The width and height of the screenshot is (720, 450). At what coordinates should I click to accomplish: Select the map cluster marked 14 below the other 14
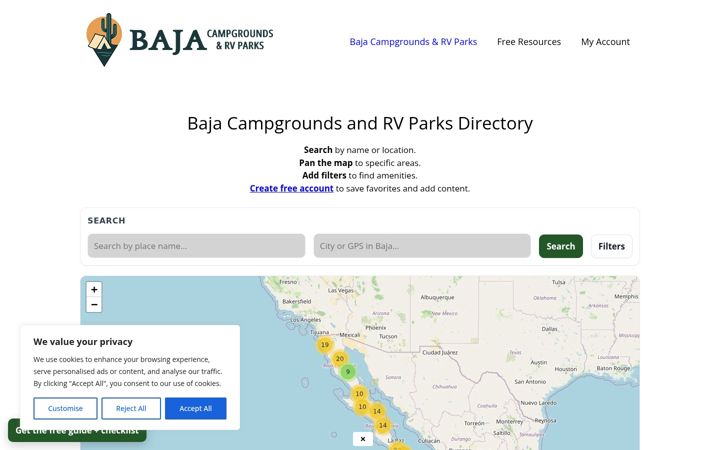click(382, 425)
